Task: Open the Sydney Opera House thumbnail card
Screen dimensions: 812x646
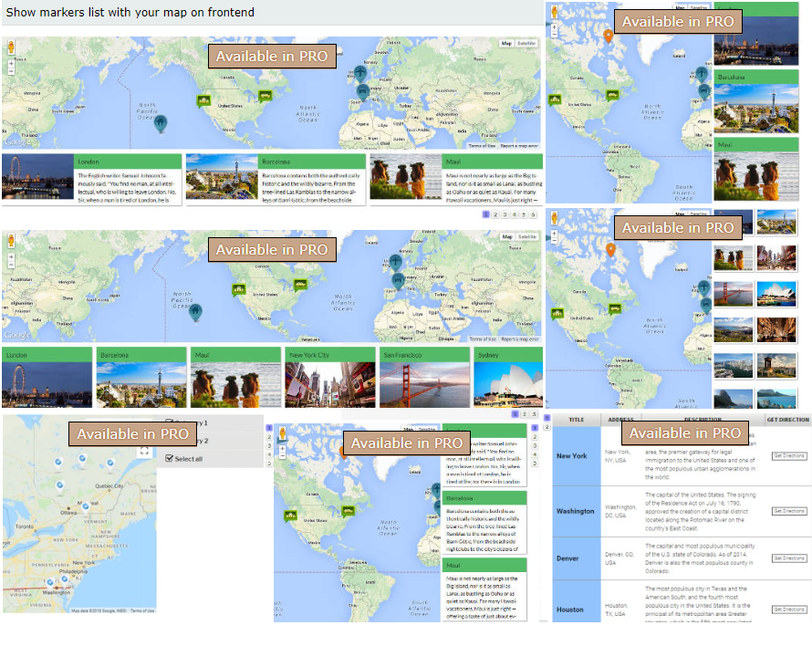Action: click(508, 377)
